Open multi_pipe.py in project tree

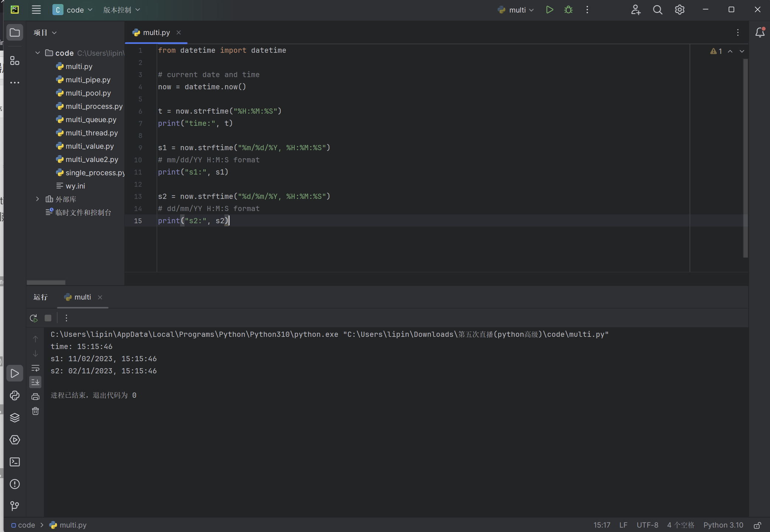point(88,79)
